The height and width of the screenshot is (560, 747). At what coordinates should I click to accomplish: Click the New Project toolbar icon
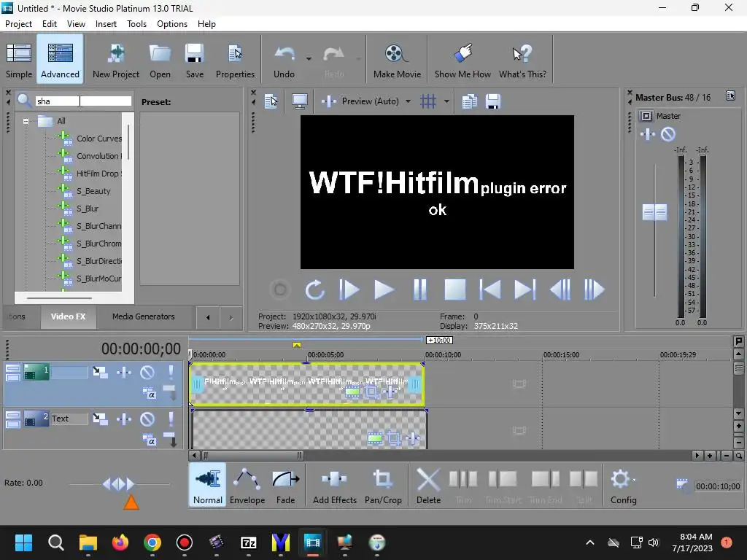click(x=116, y=60)
